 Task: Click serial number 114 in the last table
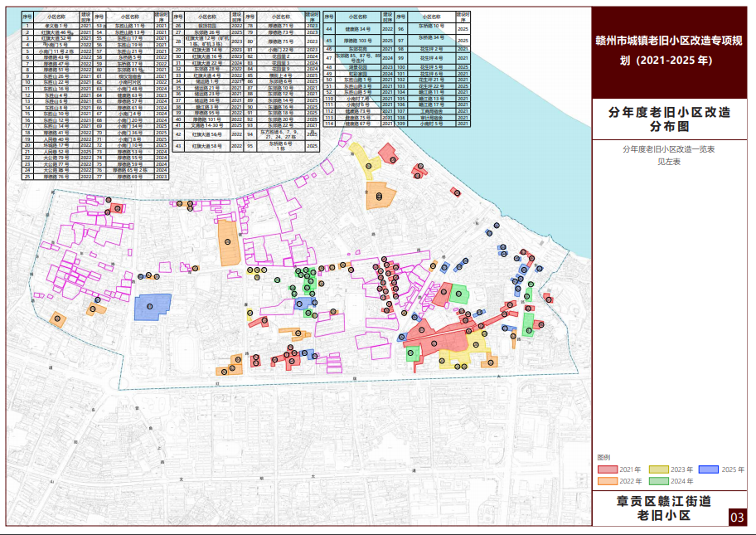pos(329,124)
